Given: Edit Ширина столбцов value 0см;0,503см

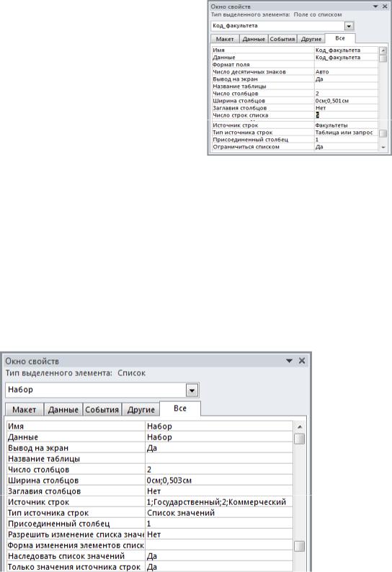Looking at the screenshot, I should coord(218,481).
